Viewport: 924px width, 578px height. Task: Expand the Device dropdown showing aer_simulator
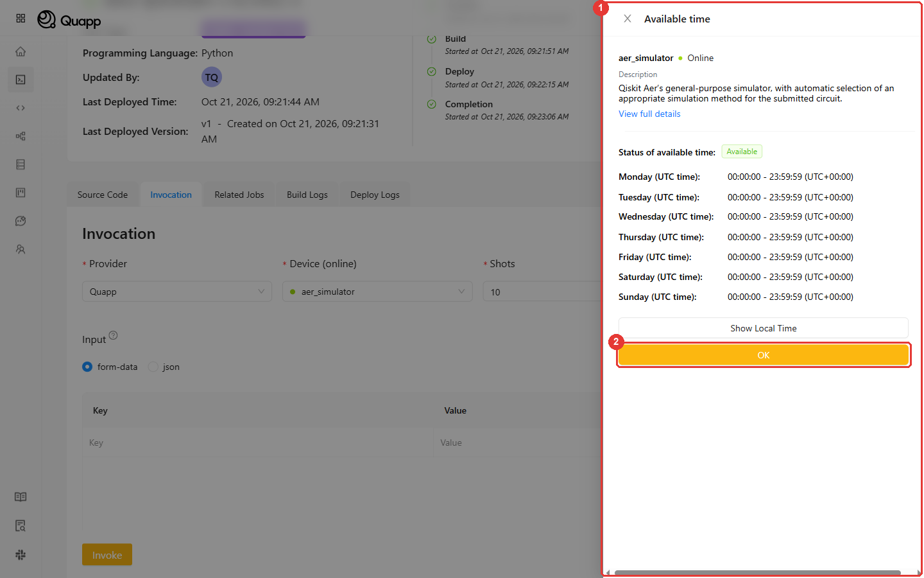(x=377, y=292)
